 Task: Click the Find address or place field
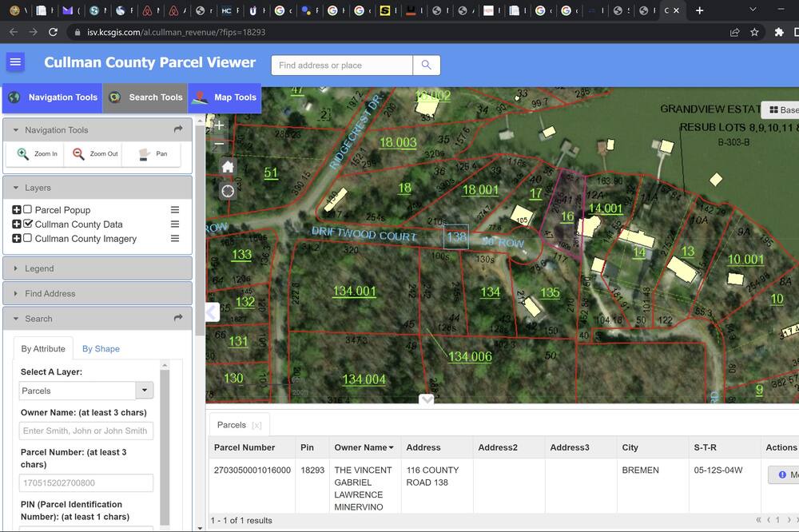(x=342, y=66)
